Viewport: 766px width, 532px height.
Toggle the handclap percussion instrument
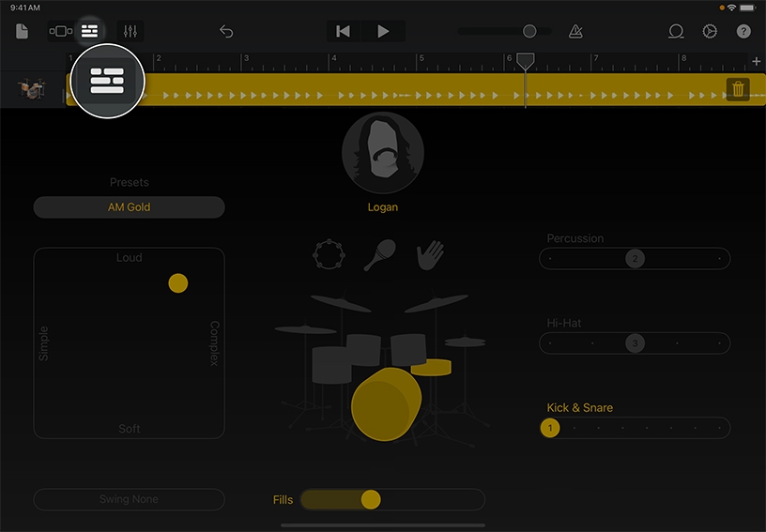(x=431, y=253)
